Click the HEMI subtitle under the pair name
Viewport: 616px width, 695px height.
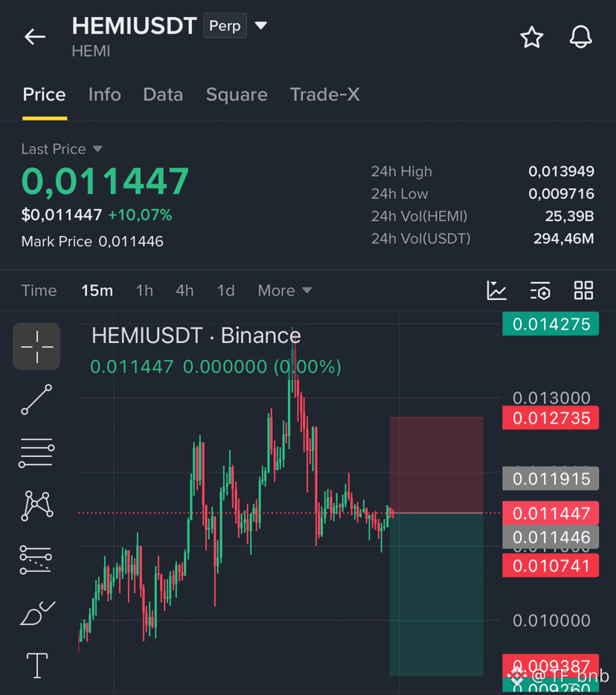pos(91,51)
